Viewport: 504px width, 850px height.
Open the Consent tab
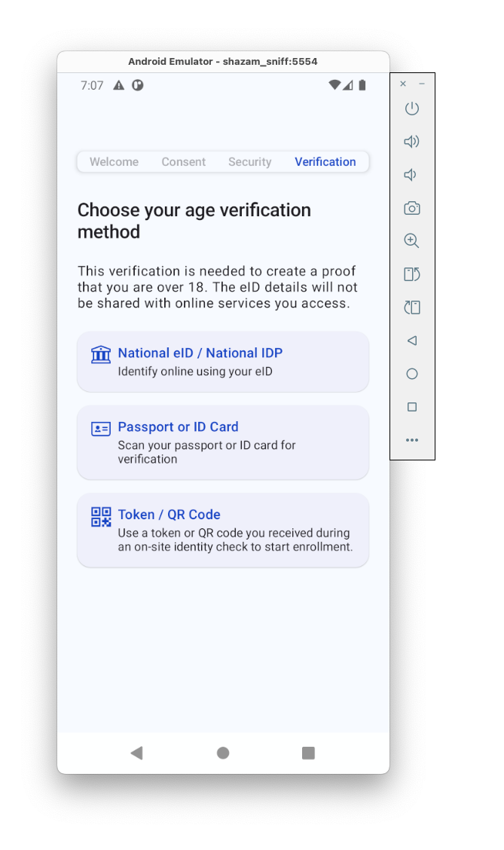click(x=183, y=161)
